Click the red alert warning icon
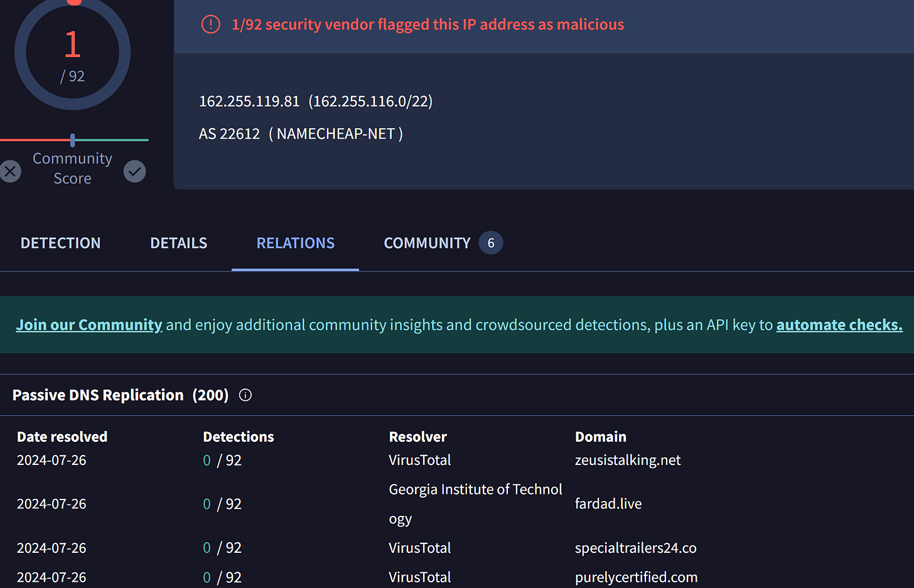The image size is (914, 588). coord(210,24)
